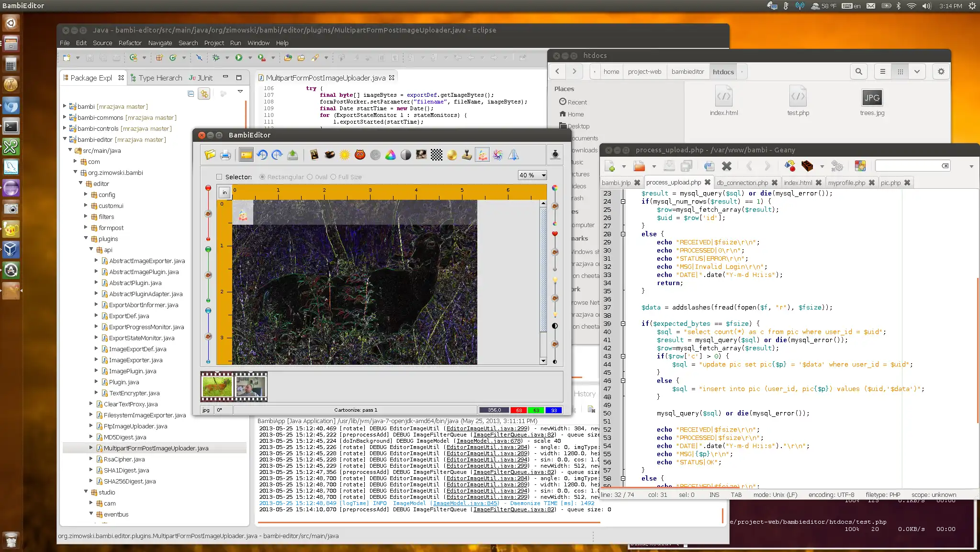980x552 pixels.
Task: Collapse the plugins package in Package Explorer
Action: pos(86,239)
